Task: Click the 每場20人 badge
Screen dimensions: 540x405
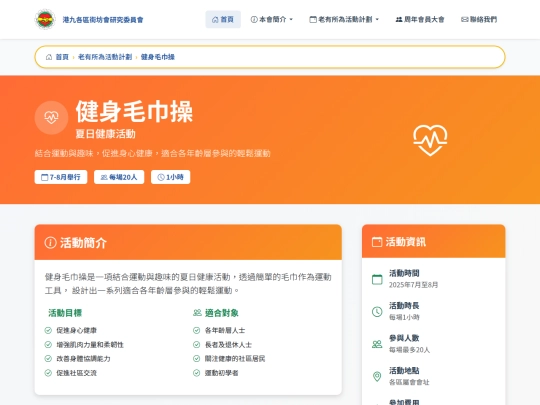Action: pyautogui.click(x=119, y=177)
